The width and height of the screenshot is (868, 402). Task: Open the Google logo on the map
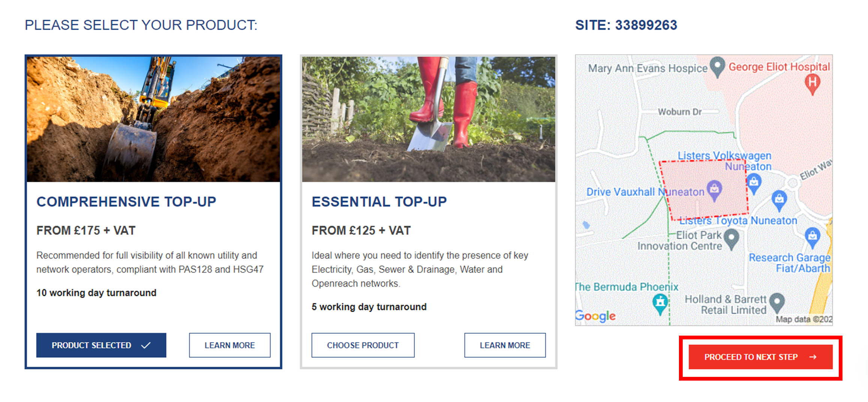596,316
